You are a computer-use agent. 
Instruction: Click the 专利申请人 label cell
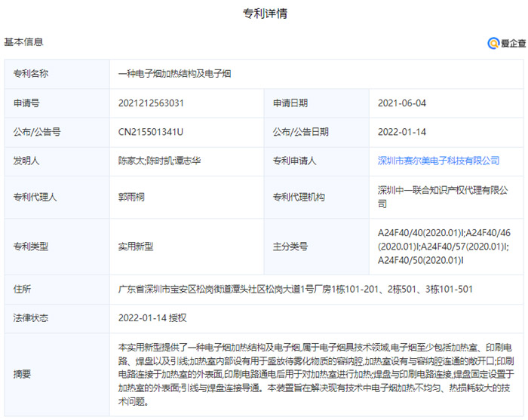point(294,161)
